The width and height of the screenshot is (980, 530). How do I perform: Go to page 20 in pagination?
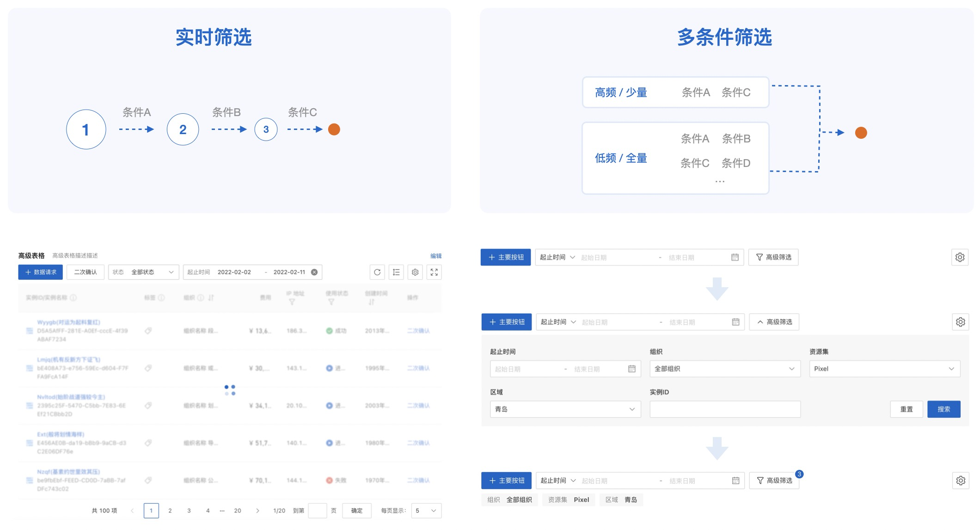click(238, 511)
